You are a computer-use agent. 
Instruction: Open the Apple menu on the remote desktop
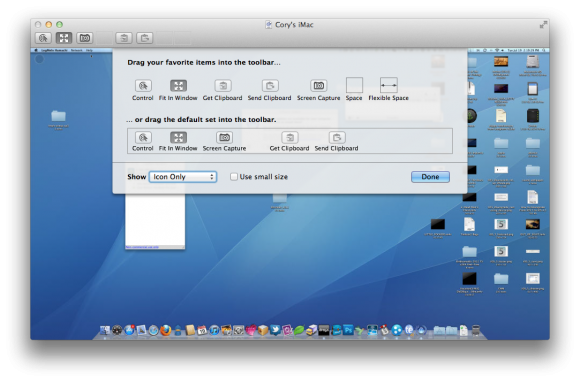pos(36,50)
